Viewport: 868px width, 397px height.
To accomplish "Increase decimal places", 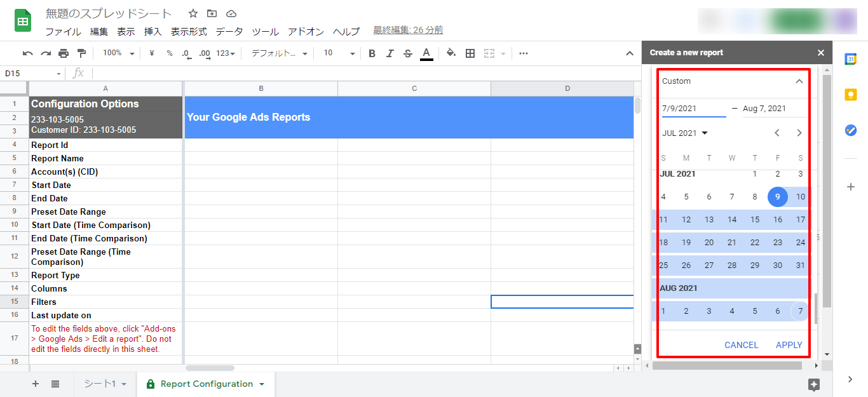I will [x=204, y=53].
